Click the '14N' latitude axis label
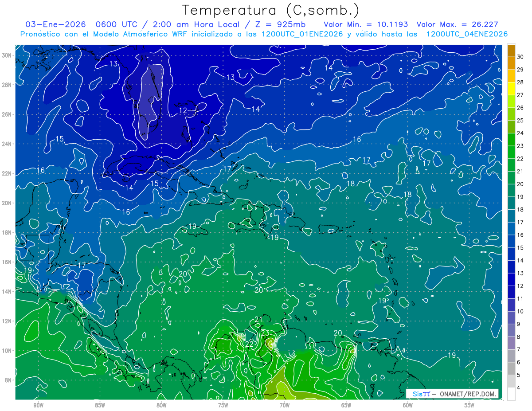 coord(7,291)
